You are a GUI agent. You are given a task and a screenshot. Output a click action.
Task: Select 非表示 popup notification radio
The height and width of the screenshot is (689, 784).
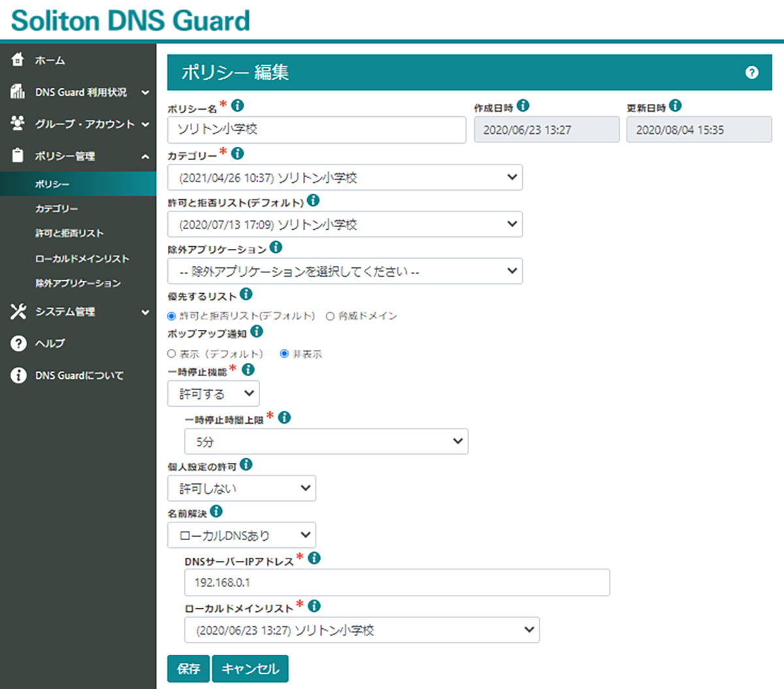pyautogui.click(x=284, y=354)
